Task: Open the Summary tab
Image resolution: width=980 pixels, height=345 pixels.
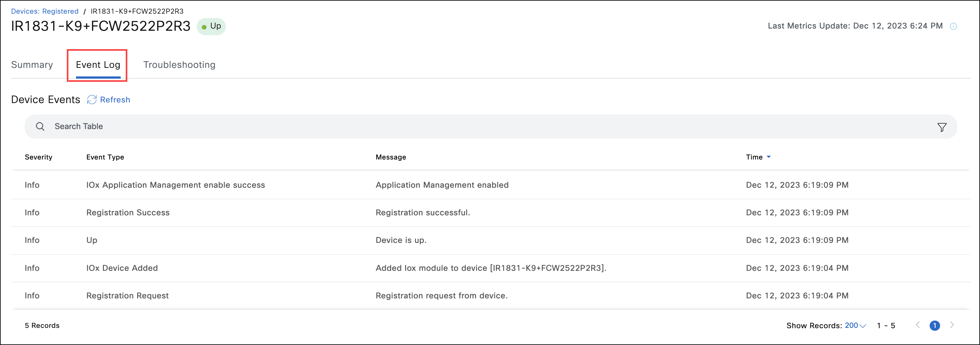Action: (32, 65)
